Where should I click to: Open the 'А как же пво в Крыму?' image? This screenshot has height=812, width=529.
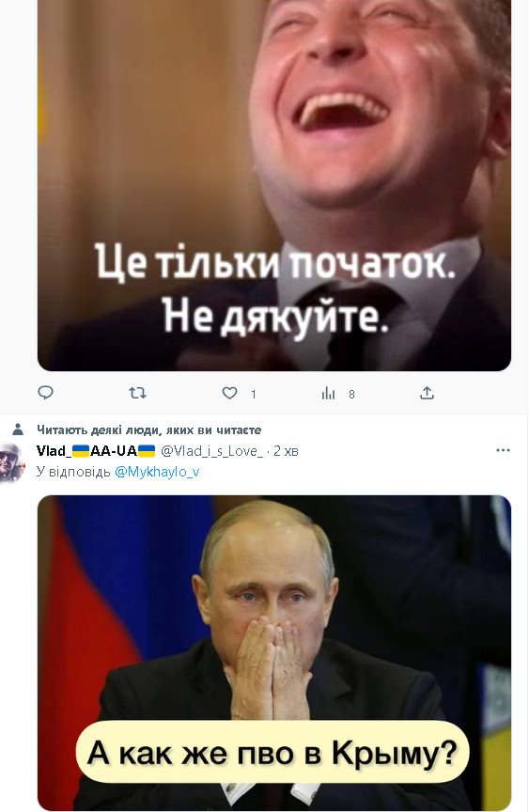(274, 653)
